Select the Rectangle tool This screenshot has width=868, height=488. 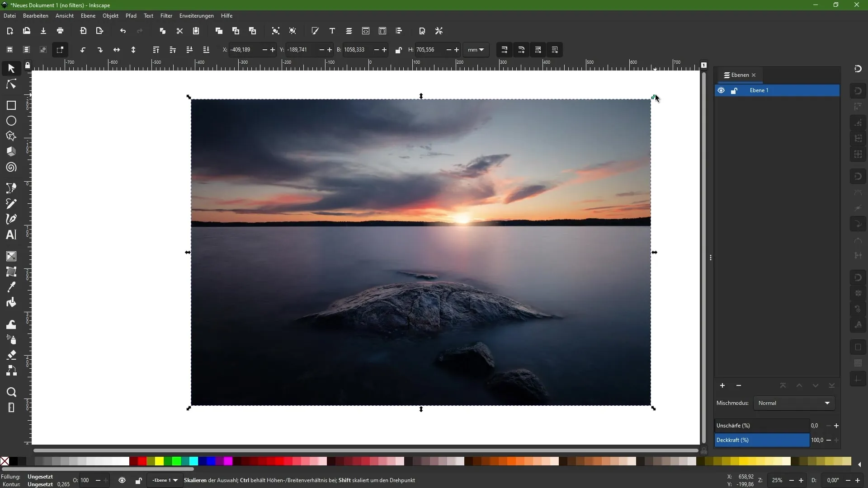pos(11,105)
